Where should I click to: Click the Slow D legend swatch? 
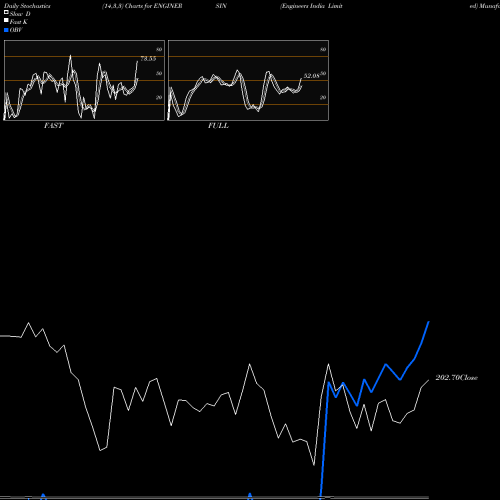click(x=6, y=12)
